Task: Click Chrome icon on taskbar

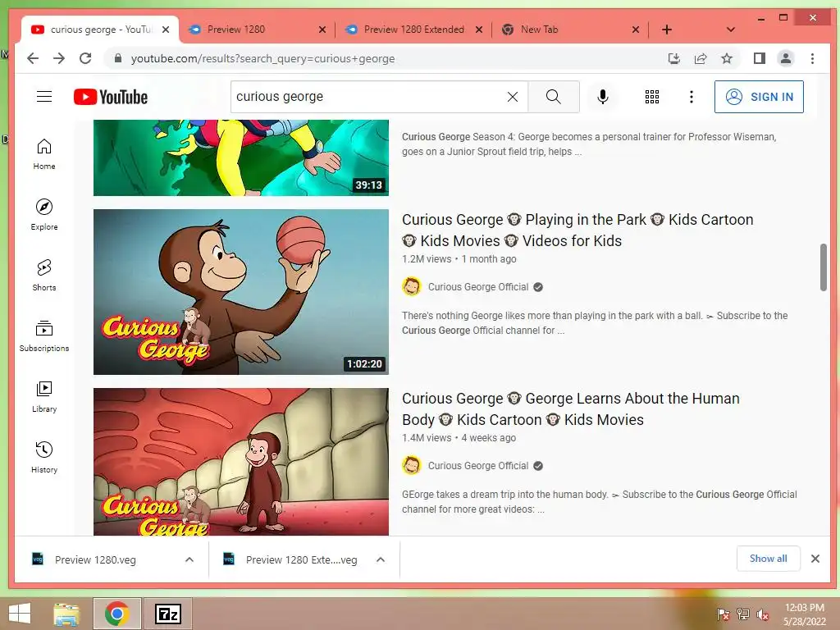Action: (116, 614)
